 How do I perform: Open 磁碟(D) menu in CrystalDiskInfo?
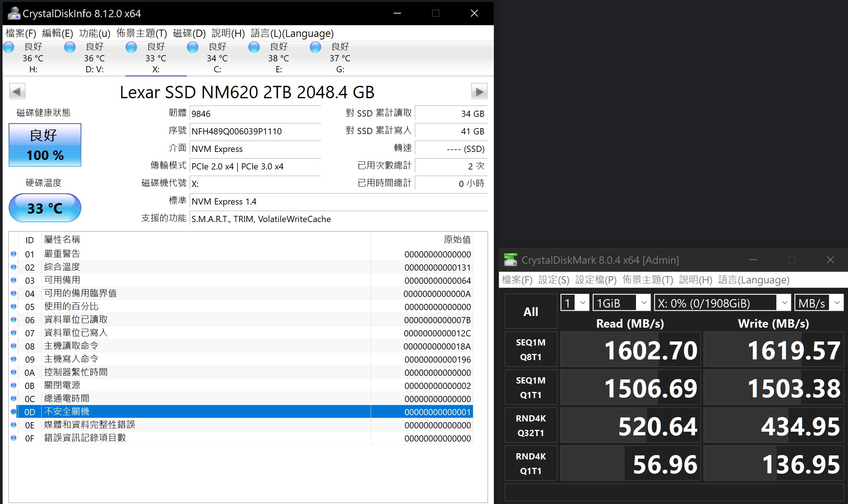coord(189,33)
